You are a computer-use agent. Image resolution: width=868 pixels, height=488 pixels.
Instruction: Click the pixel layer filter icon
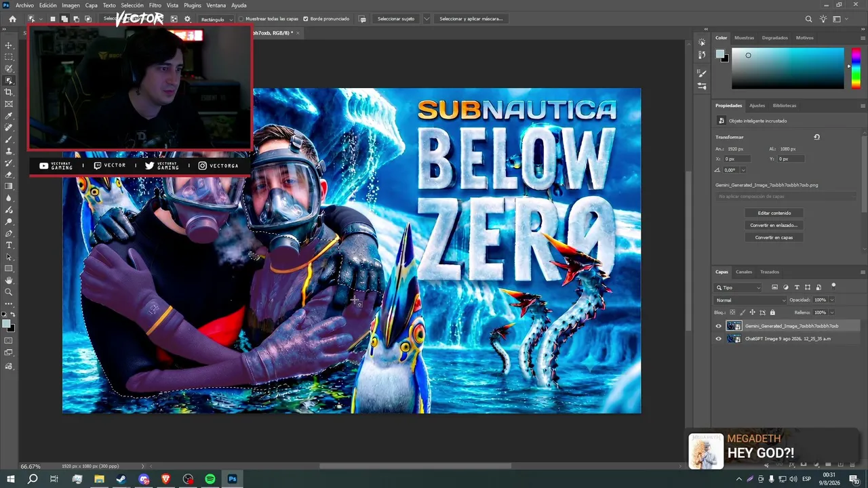pyautogui.click(x=775, y=287)
